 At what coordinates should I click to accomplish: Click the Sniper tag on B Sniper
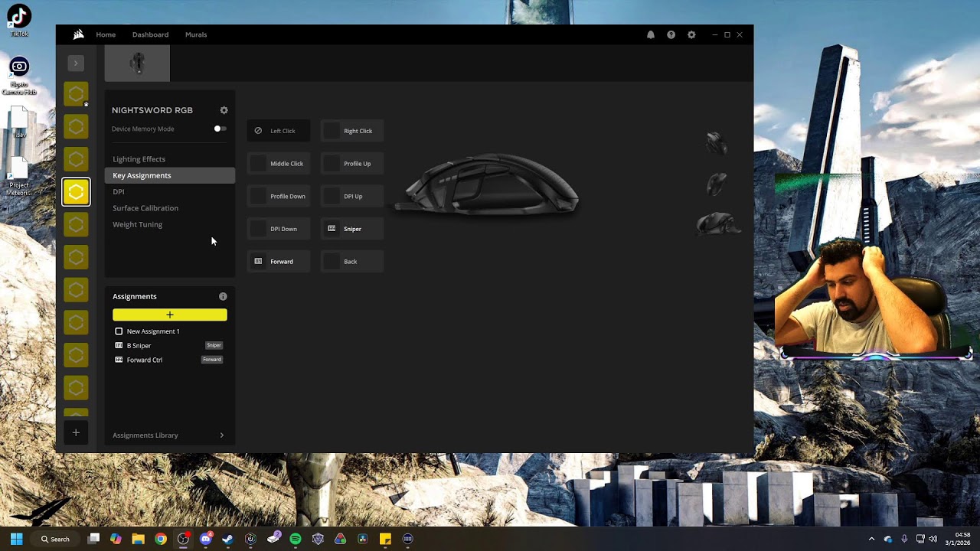(214, 345)
